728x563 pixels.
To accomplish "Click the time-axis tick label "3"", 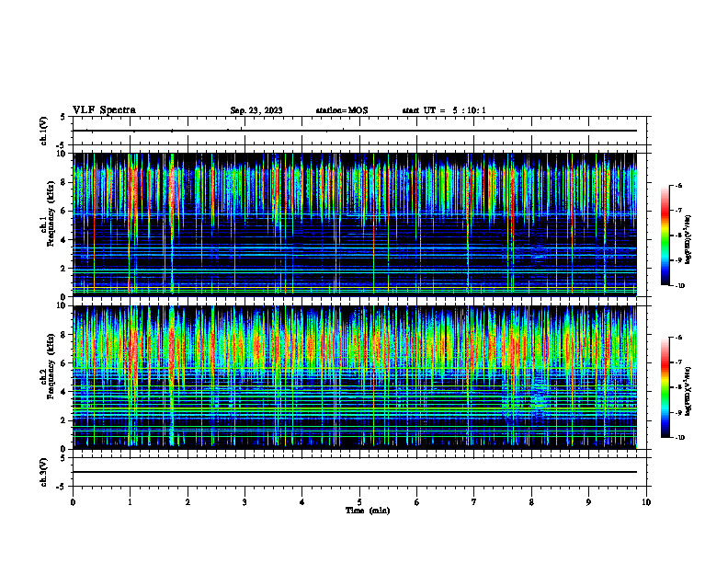I will 245,502.
